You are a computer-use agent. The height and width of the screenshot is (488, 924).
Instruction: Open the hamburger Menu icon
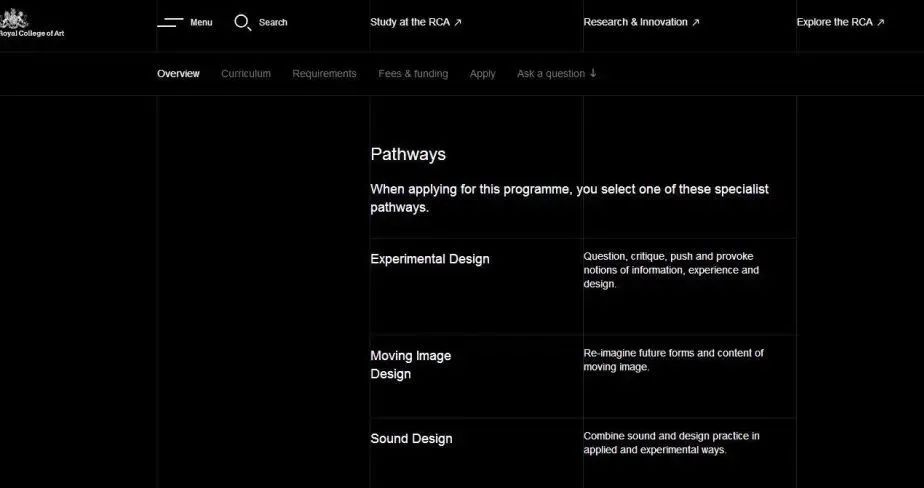(x=170, y=22)
